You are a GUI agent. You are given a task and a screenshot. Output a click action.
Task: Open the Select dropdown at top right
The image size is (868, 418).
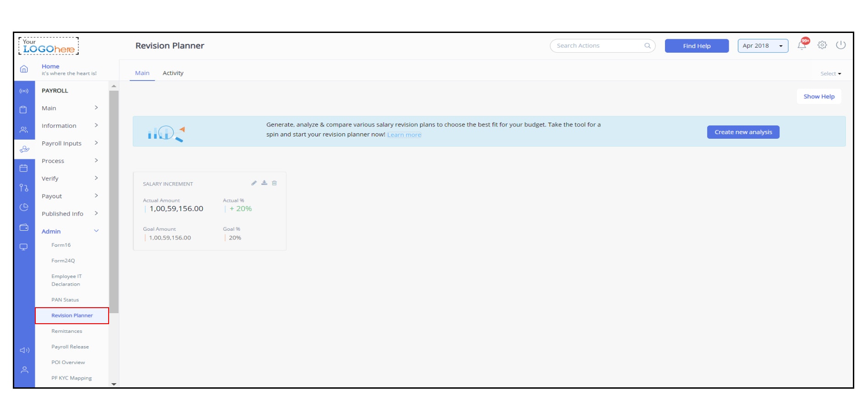click(x=831, y=74)
